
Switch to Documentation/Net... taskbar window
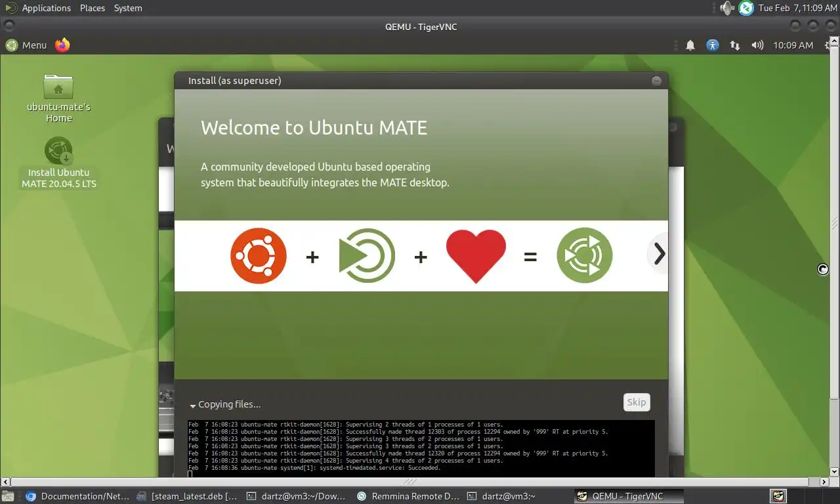(77, 496)
